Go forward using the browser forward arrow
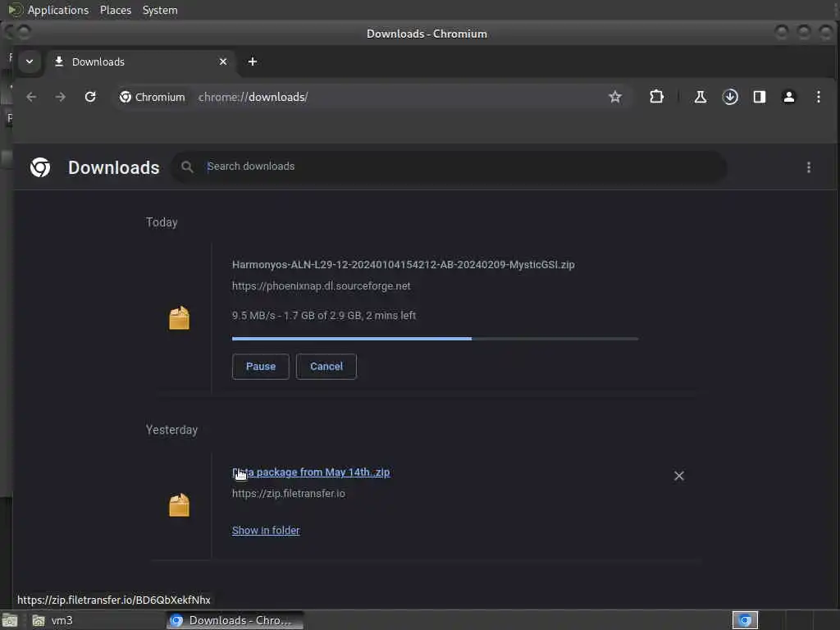The width and height of the screenshot is (840, 630). coord(61,97)
